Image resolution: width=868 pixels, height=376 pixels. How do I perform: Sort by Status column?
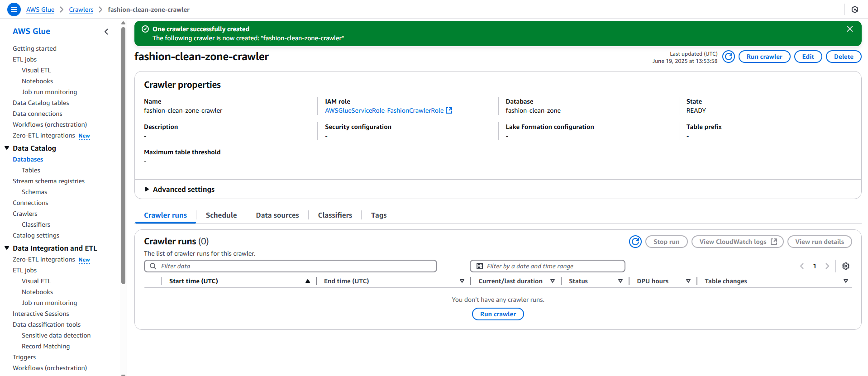coord(620,281)
